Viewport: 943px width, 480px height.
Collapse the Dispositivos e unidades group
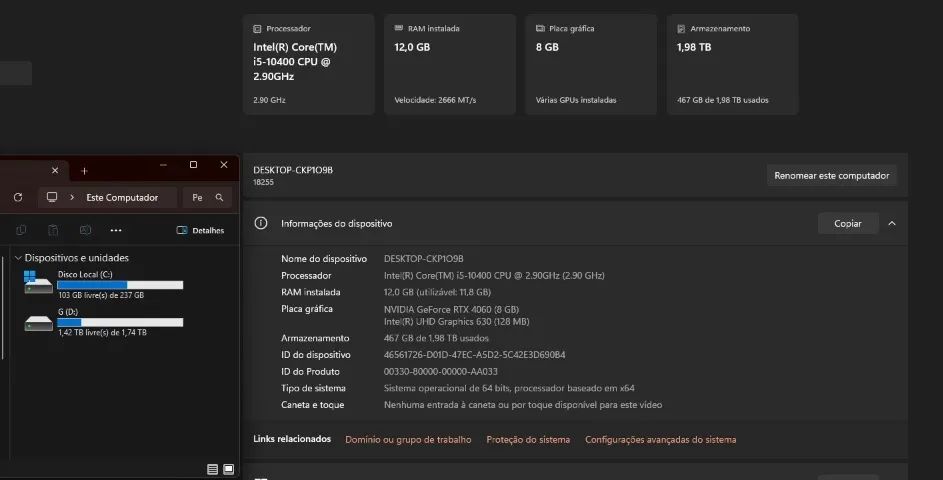[x=18, y=258]
